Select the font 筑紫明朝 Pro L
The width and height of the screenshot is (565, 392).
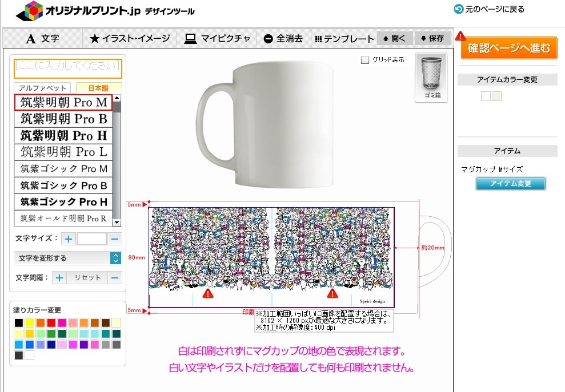pos(63,152)
